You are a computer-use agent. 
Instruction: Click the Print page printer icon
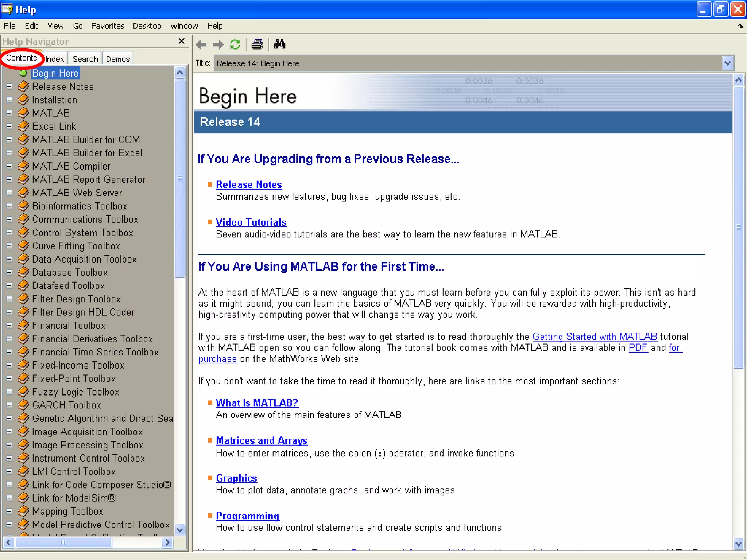257,44
